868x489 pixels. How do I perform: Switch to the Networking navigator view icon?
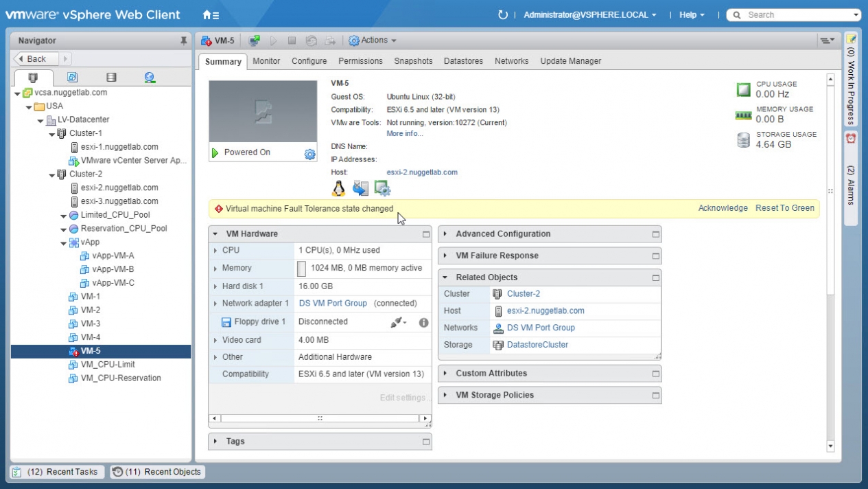coord(150,78)
